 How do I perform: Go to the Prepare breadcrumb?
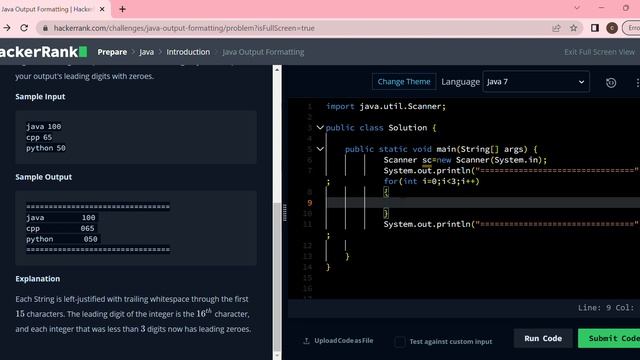pos(112,52)
